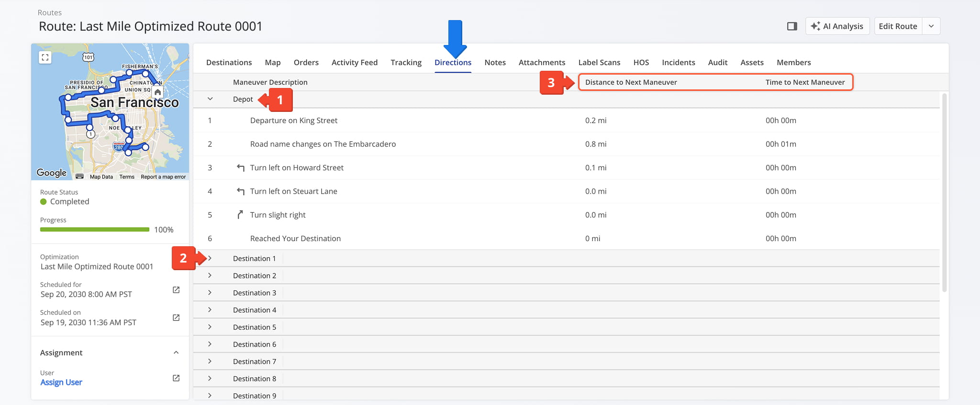Click Distance to Next Maneuver header
Viewport: 980px width, 405px height.
pyautogui.click(x=631, y=82)
